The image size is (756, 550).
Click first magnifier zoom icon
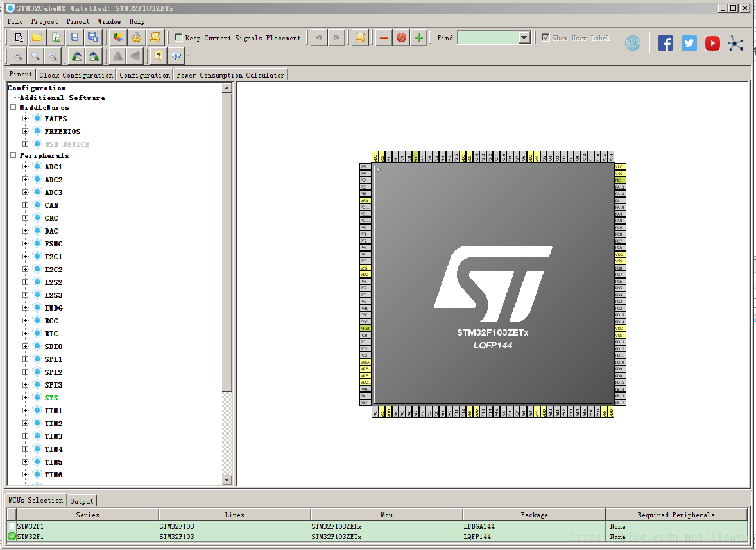pyautogui.click(x=18, y=56)
